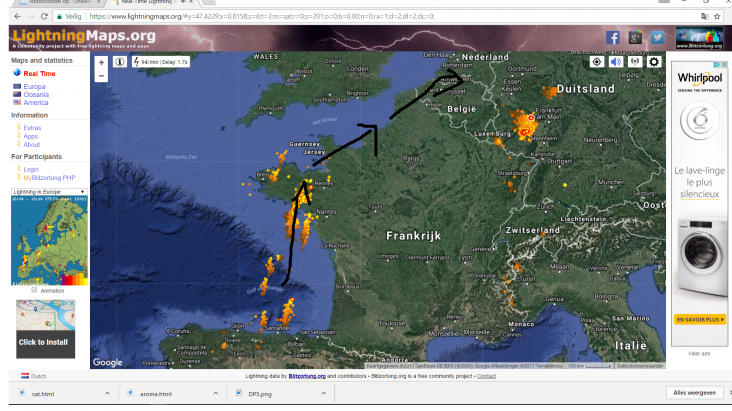
Task: Toggle the detector stations antenna icon
Action: point(635,62)
